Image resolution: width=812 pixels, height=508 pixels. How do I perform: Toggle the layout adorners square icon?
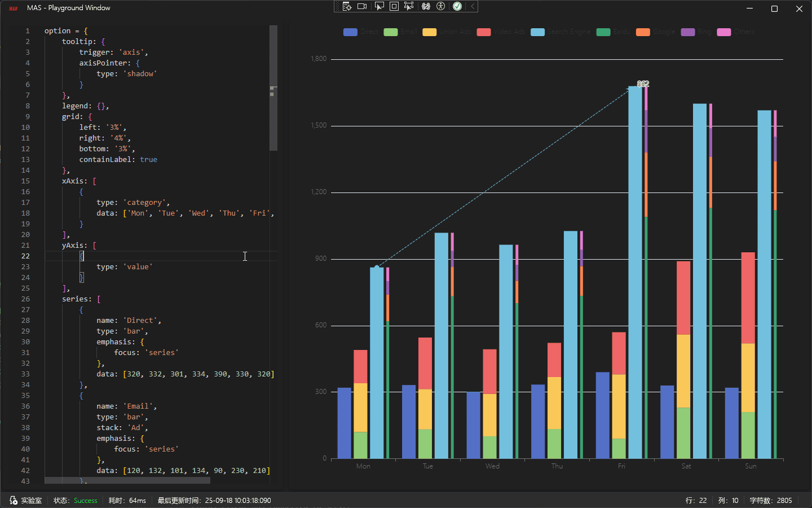click(x=394, y=6)
